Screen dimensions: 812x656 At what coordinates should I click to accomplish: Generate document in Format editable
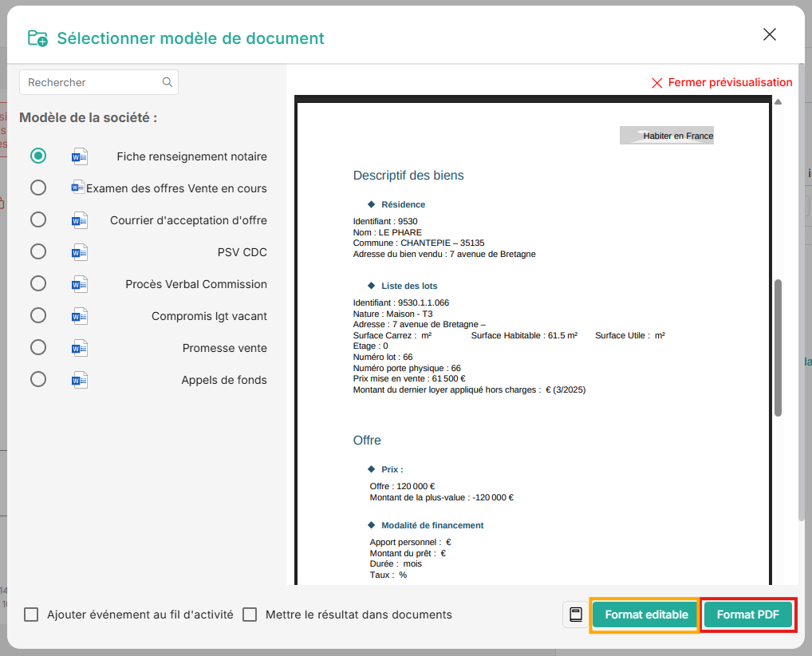coord(646,615)
